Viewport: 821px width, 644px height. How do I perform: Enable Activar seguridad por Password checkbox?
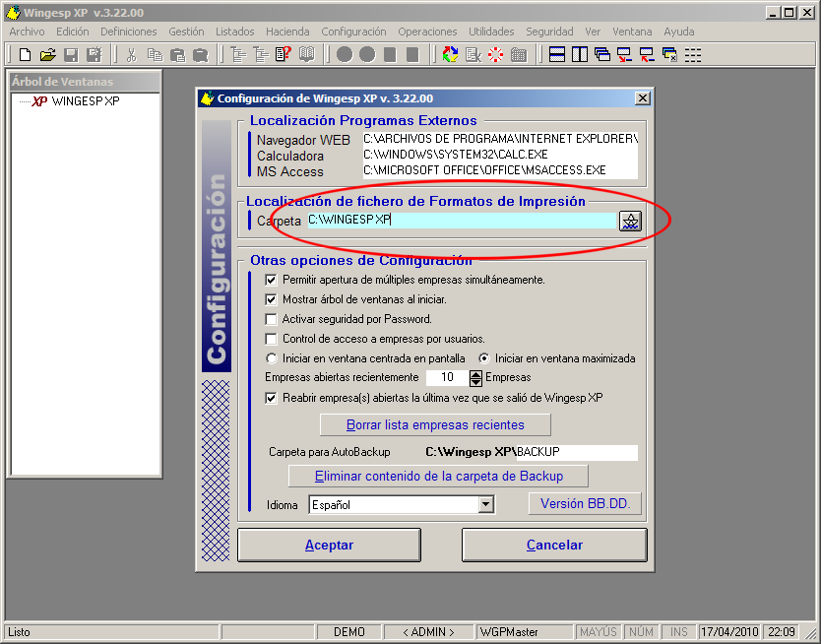(272, 319)
